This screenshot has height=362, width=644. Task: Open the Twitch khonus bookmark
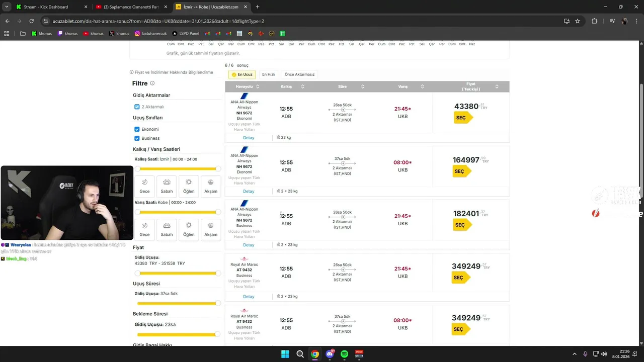coord(67,34)
